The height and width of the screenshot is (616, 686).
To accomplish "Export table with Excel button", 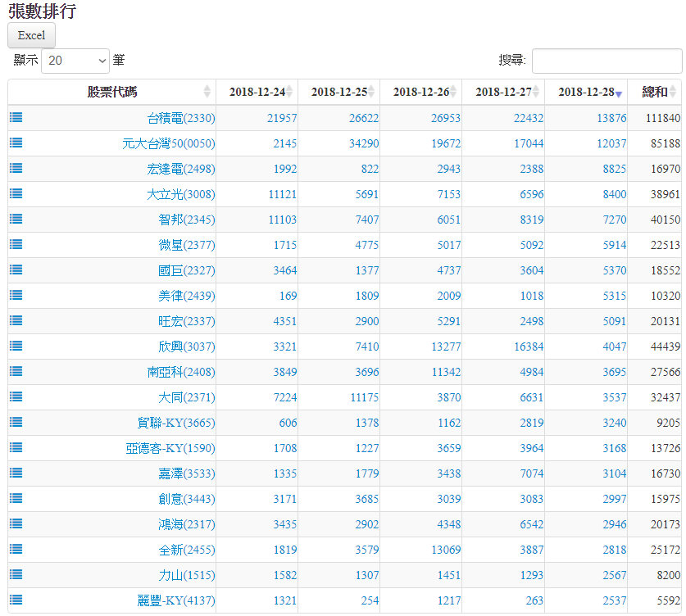I will (x=31, y=35).
